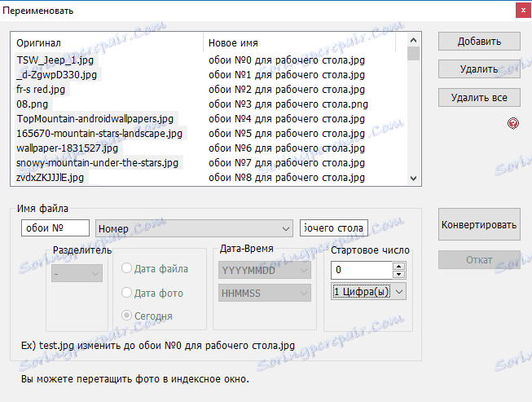Image resolution: width=532 pixels, height=402 pixels.
Task: Select snowy-mountain-under-the-stars.jpg row
Action: [98, 163]
